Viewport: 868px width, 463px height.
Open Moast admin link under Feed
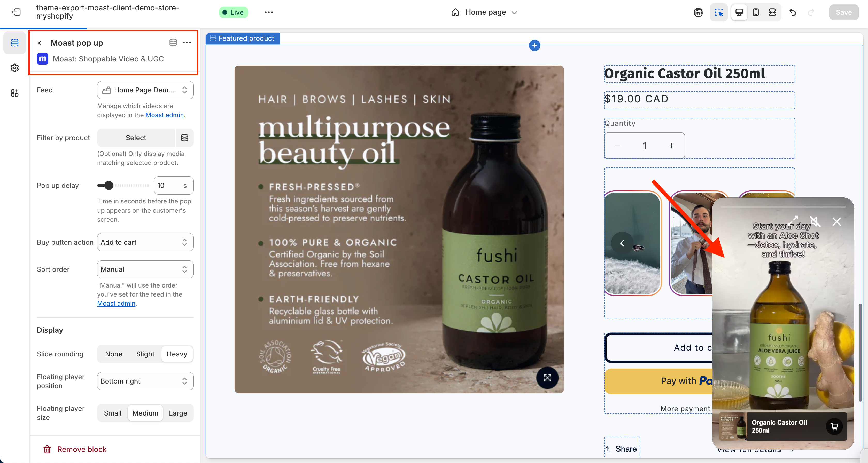click(x=165, y=115)
